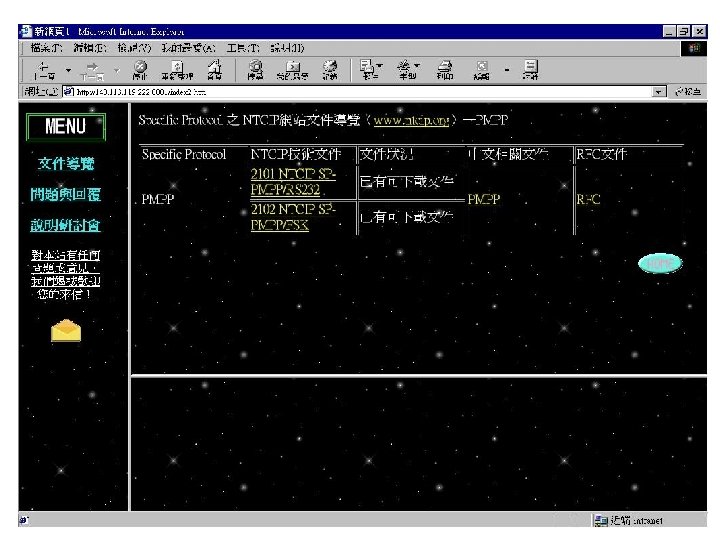Click the Go button beside address bar
Image resolution: width=720 pixels, height=540 pixels.
point(688,92)
